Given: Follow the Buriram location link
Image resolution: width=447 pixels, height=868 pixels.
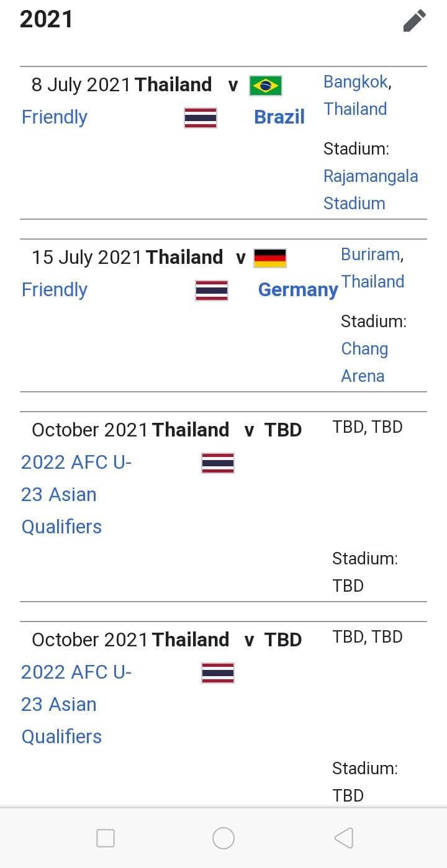Looking at the screenshot, I should click(x=371, y=255).
